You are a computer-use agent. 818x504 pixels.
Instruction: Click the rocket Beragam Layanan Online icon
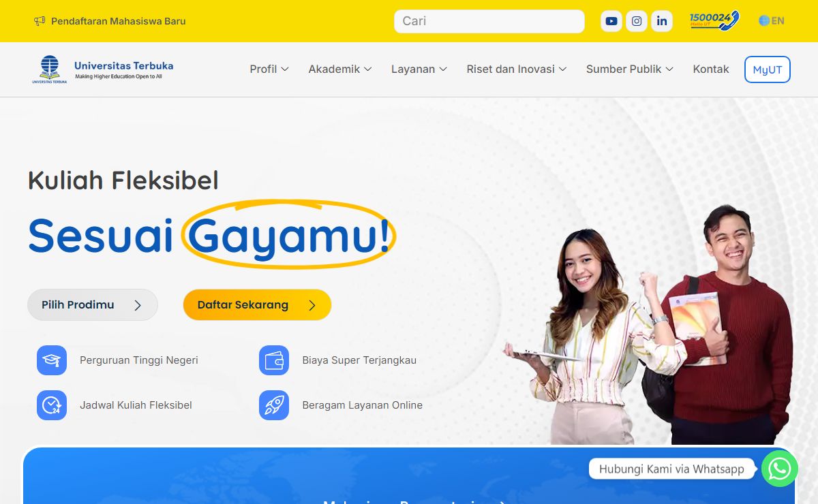[x=274, y=405]
